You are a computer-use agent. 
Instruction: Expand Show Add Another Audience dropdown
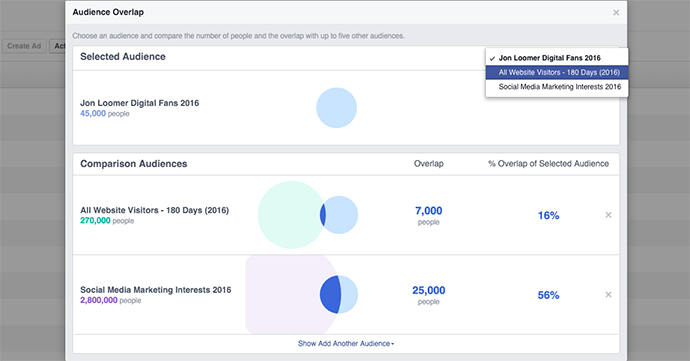click(346, 343)
